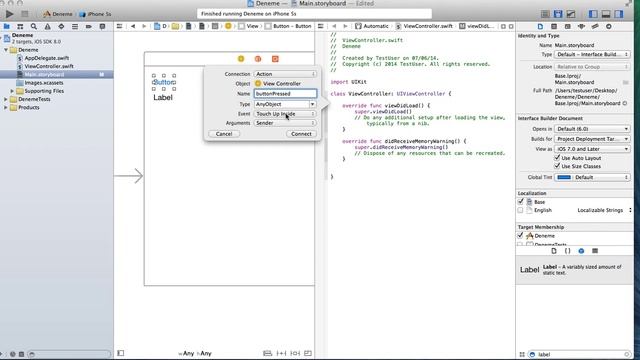Toggle Use Auto Layout checkbox

click(x=557, y=158)
